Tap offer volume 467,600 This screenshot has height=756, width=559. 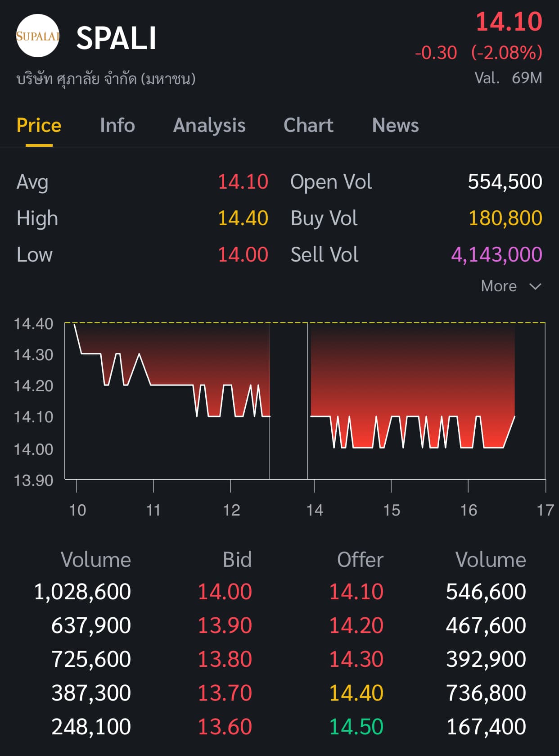[486, 625]
